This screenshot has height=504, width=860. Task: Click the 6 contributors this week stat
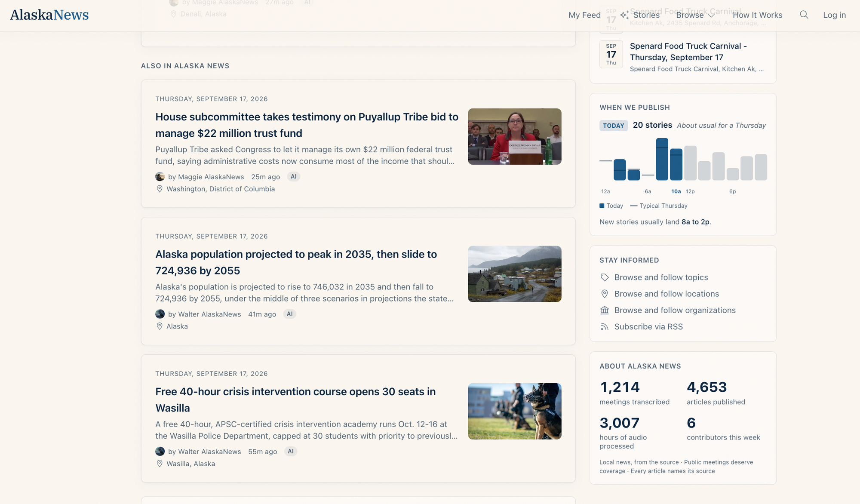pos(723,429)
